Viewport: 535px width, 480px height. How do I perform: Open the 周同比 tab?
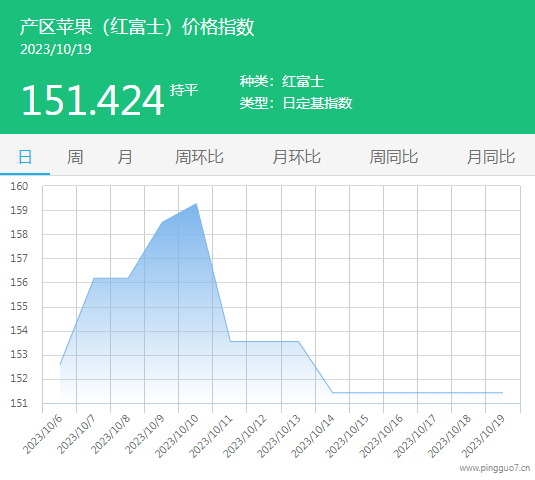pos(394,157)
